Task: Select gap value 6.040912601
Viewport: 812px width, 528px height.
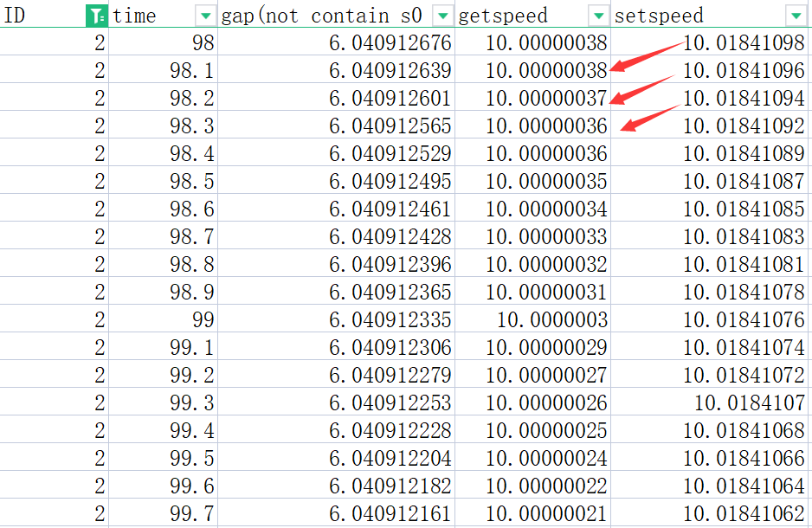Action: 336,97
